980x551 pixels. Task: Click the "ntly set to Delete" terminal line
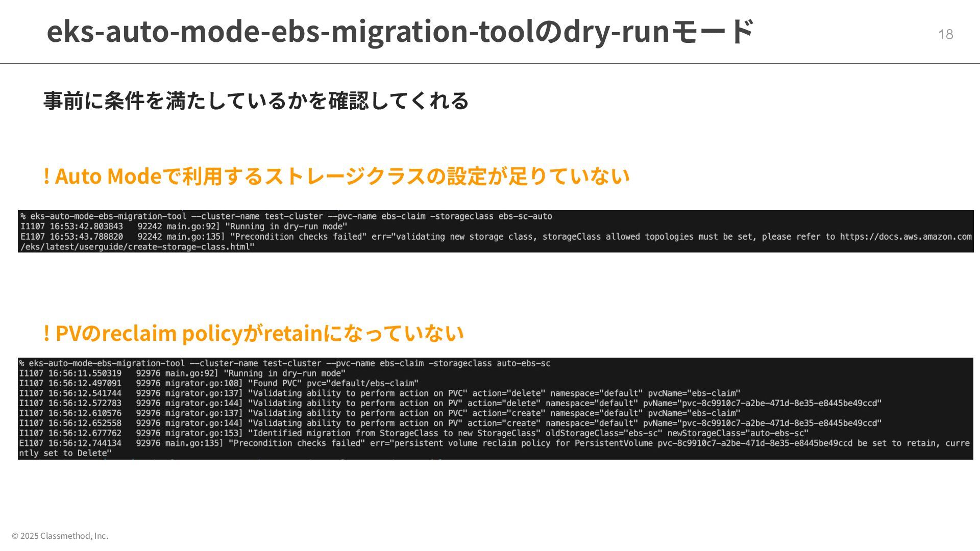pos(65,453)
